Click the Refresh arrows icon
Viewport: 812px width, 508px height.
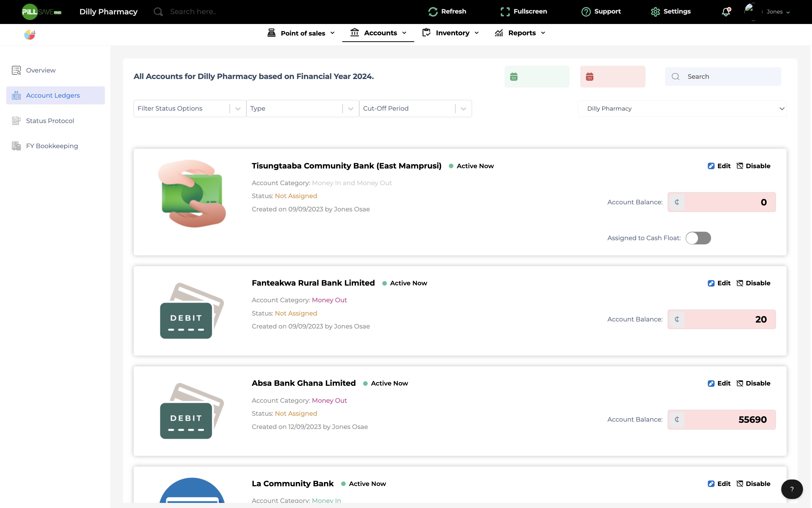pos(433,12)
